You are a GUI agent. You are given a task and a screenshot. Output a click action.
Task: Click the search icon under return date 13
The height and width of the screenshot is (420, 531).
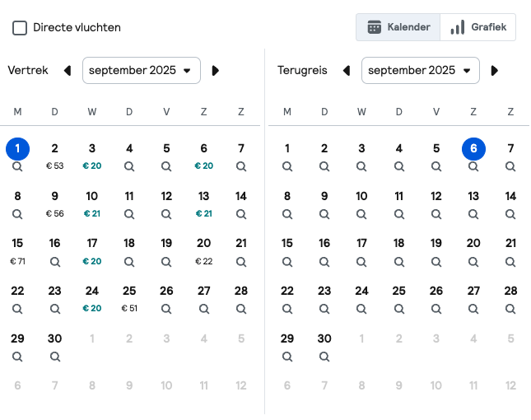tap(473, 214)
